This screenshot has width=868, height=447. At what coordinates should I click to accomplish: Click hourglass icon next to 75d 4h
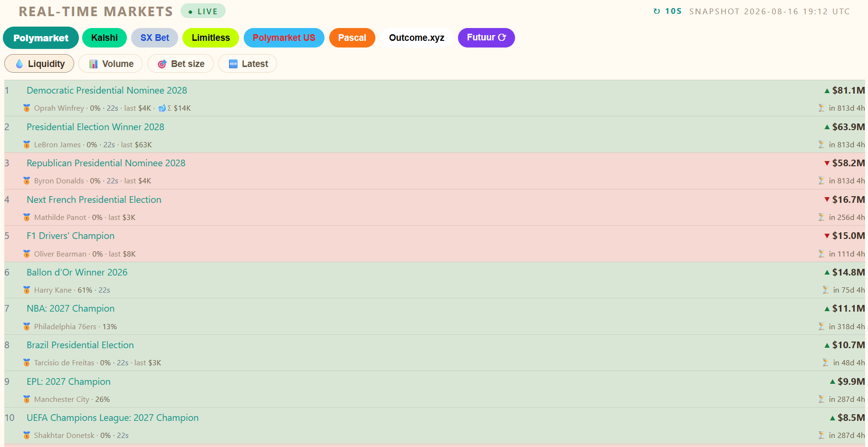click(826, 290)
